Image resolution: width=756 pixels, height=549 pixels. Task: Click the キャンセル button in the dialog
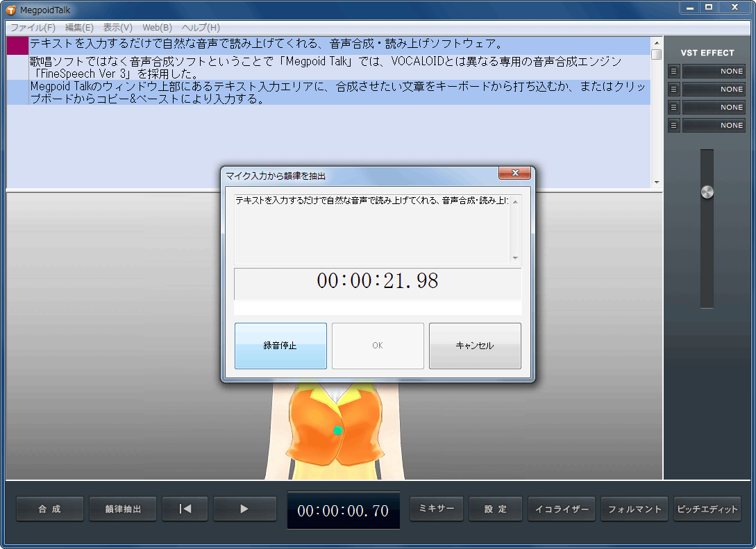pos(475,346)
